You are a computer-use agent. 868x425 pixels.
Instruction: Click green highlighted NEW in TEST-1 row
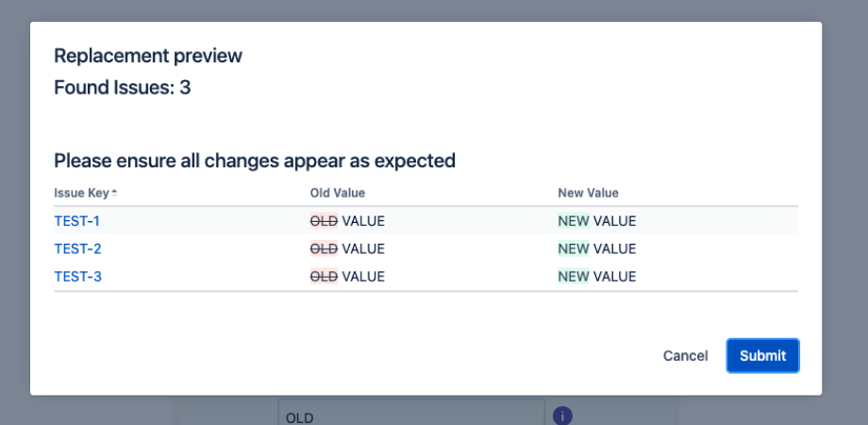(x=574, y=221)
